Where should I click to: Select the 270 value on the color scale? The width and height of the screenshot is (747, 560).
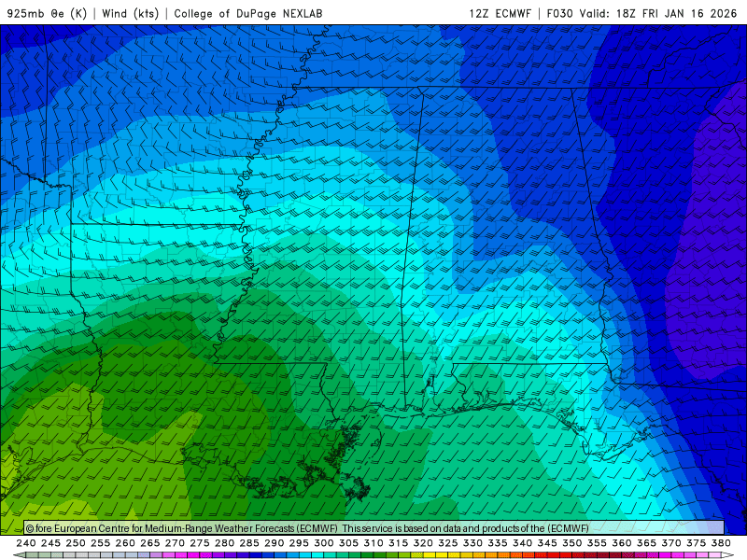tap(175, 543)
